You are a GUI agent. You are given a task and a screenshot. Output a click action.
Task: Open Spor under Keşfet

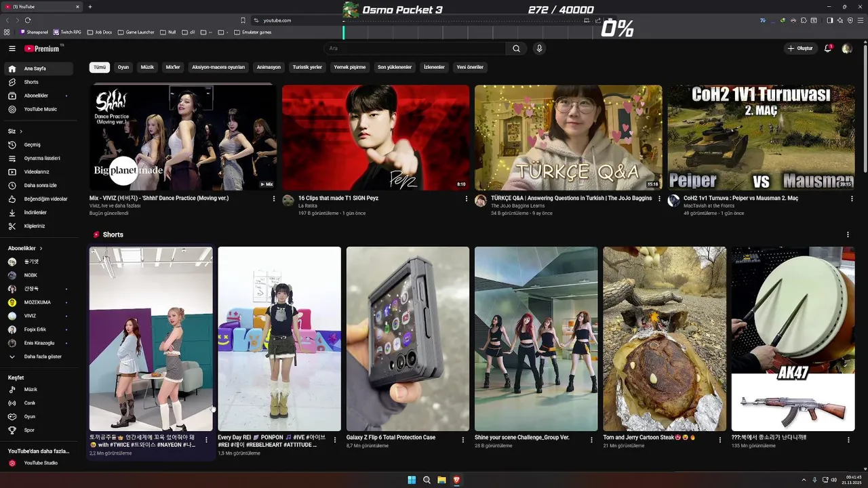(38, 430)
